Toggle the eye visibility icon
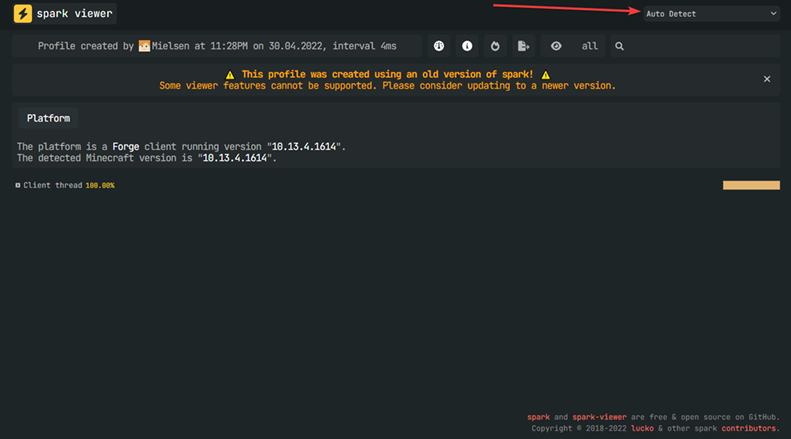Image resolution: width=791 pixels, height=439 pixels. pos(556,46)
